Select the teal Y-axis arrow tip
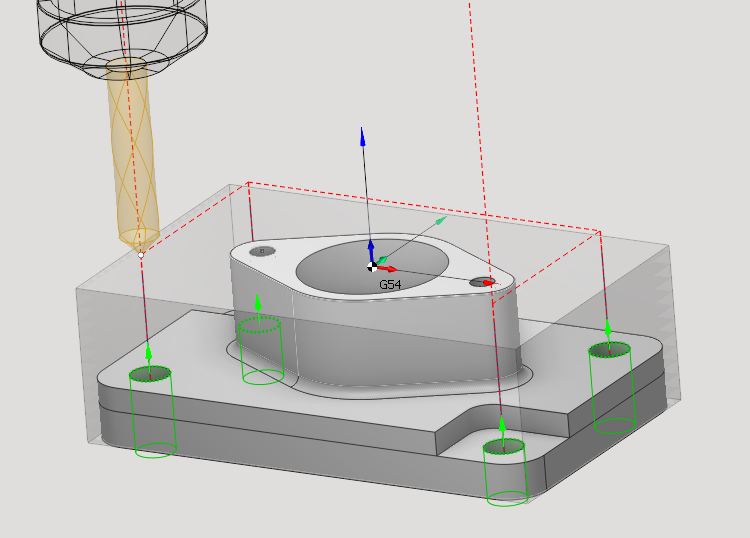This screenshot has height=538, width=750. pos(441,220)
